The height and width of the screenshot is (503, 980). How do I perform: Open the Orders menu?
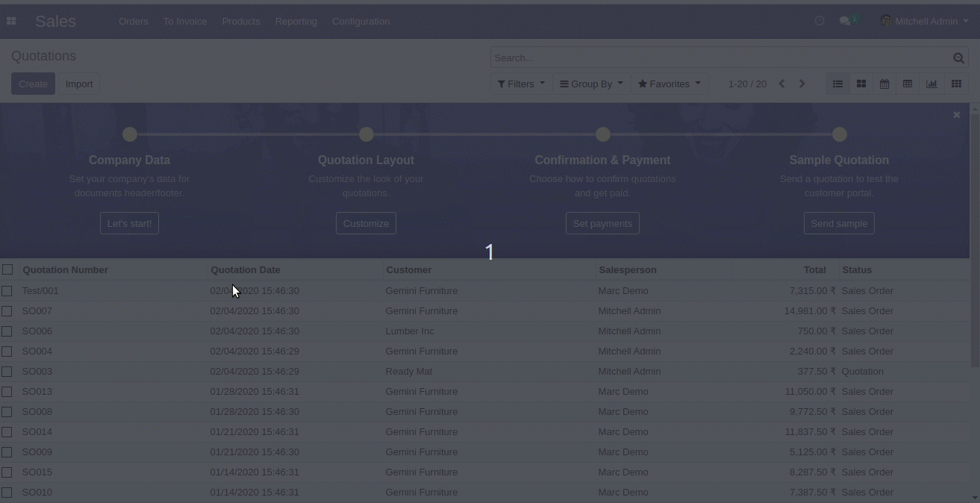(x=134, y=21)
